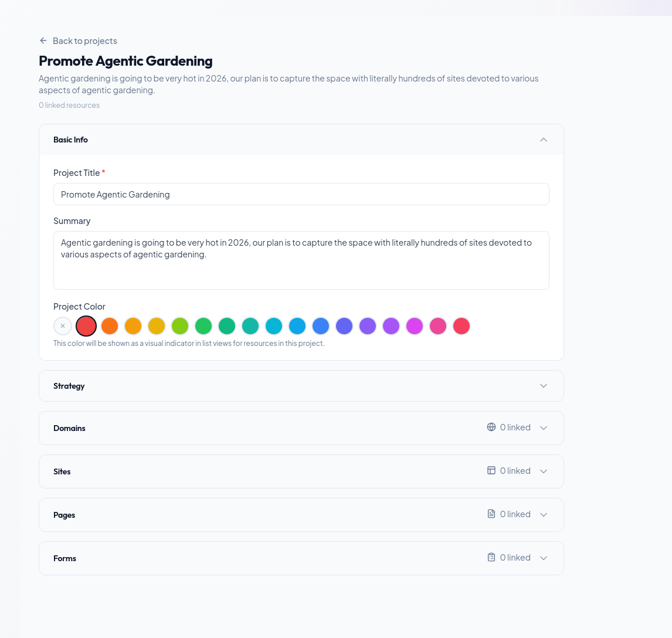The image size is (672, 638).
Task: Clear the project color with the × icon
Action: point(63,325)
